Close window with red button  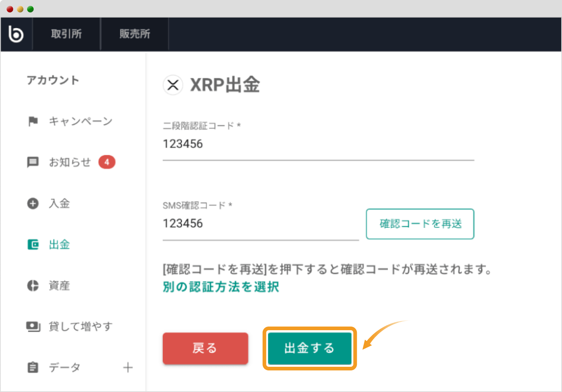[x=10, y=9]
